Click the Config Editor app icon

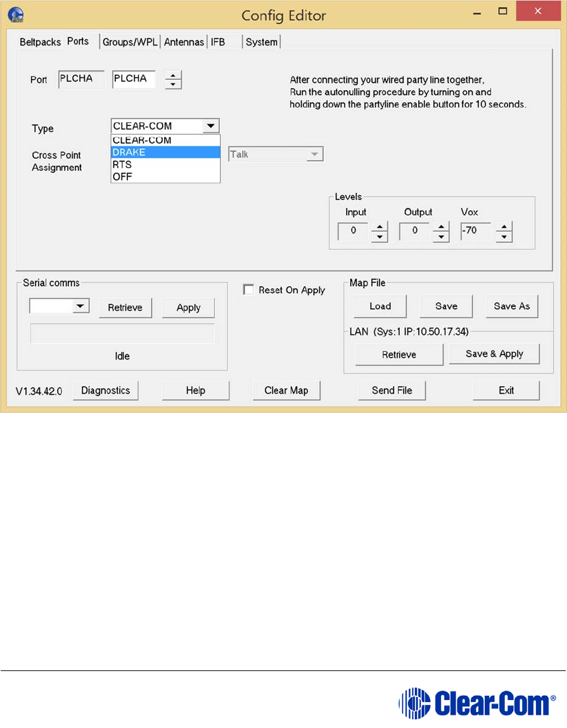point(16,15)
